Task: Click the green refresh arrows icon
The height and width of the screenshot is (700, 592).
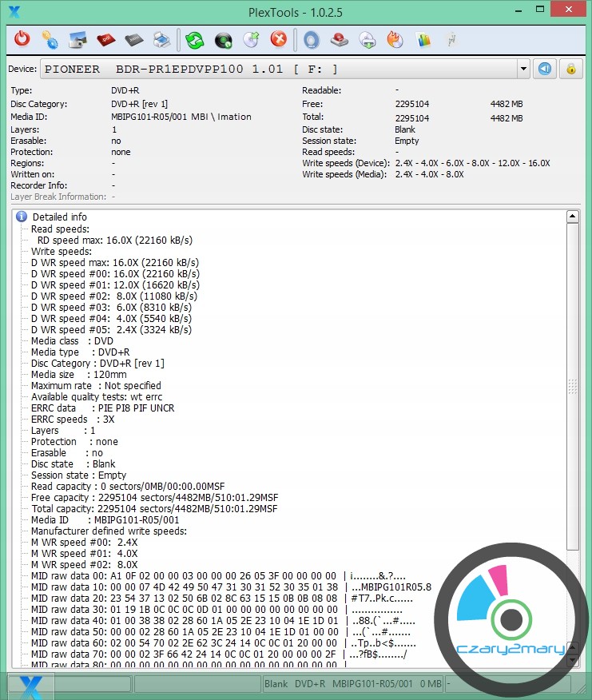Action: [x=194, y=39]
